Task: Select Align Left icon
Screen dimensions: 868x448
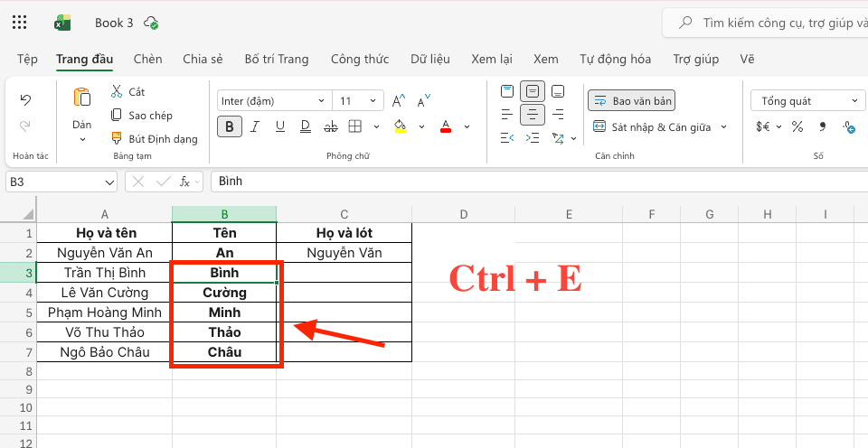Action: pos(507,115)
